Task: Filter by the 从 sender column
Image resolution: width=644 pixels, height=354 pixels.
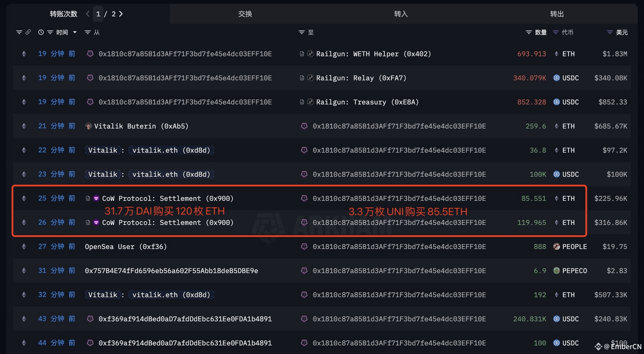Action: coord(88,32)
